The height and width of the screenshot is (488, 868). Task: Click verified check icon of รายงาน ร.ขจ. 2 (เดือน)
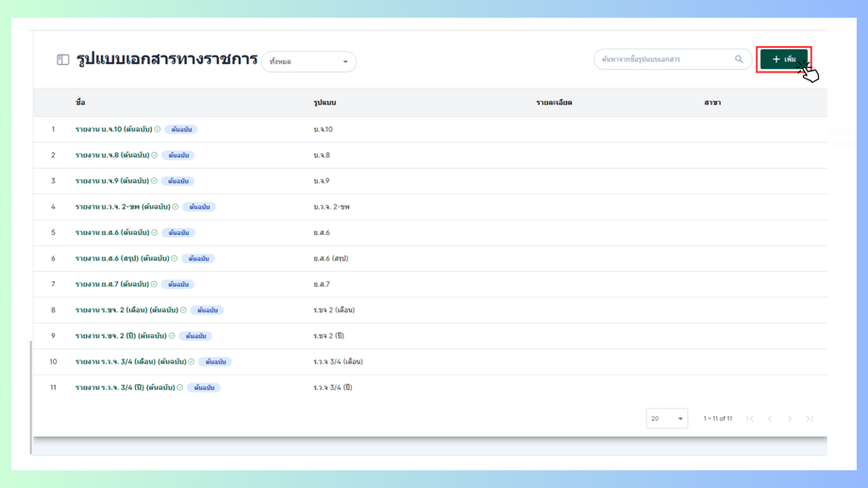coord(183,311)
